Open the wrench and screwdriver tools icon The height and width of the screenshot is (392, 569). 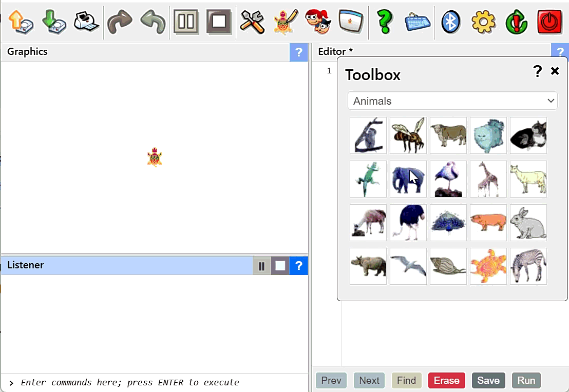252,22
